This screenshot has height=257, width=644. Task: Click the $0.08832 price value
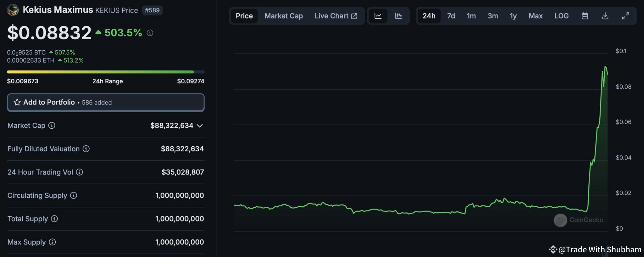tap(49, 32)
